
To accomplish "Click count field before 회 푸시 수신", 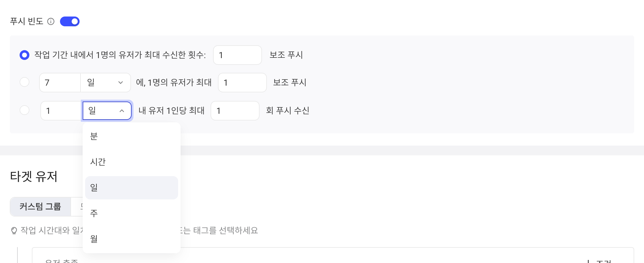I will [x=235, y=111].
